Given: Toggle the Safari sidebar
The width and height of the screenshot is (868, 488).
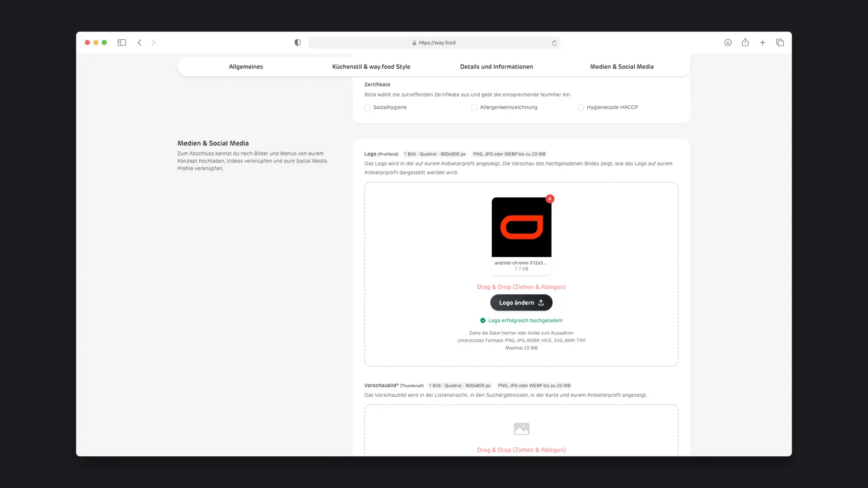Looking at the screenshot, I should (x=122, y=42).
